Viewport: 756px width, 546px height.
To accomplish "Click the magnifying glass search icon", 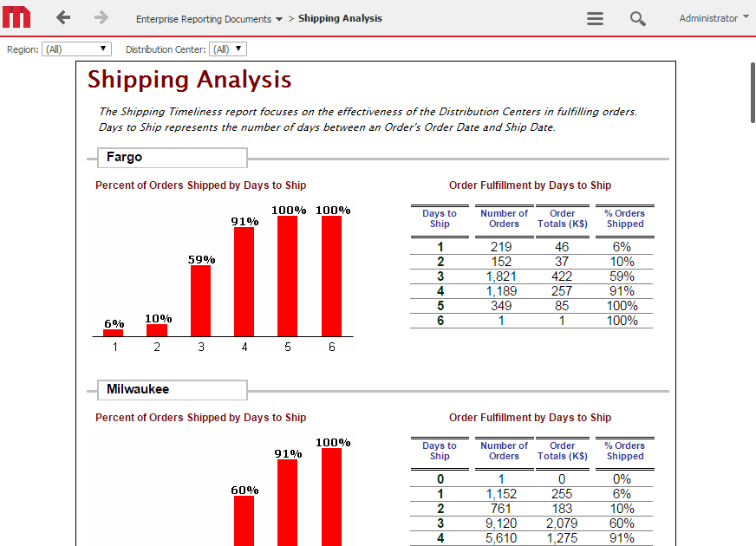I will click(x=638, y=18).
